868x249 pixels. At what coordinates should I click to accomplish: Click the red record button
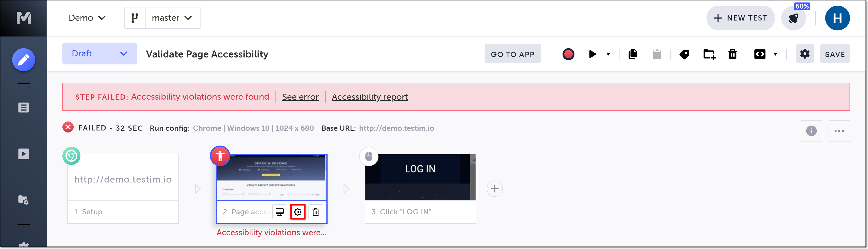click(568, 54)
